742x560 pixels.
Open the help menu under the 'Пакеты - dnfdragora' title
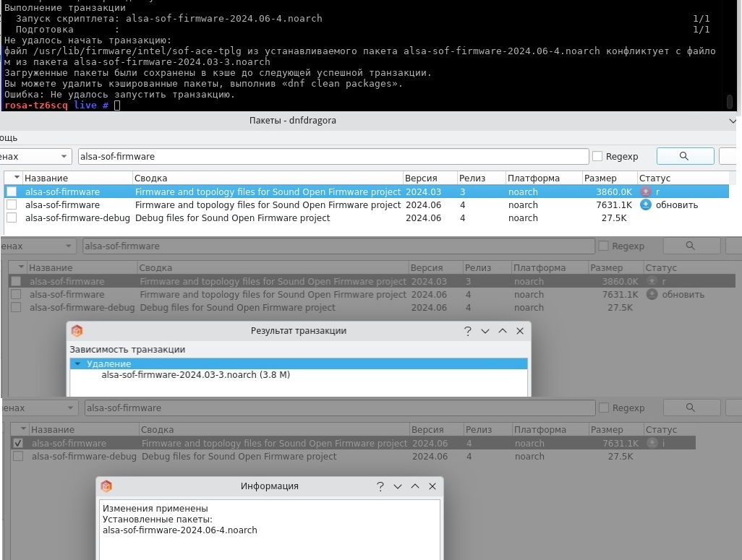pos(9,137)
